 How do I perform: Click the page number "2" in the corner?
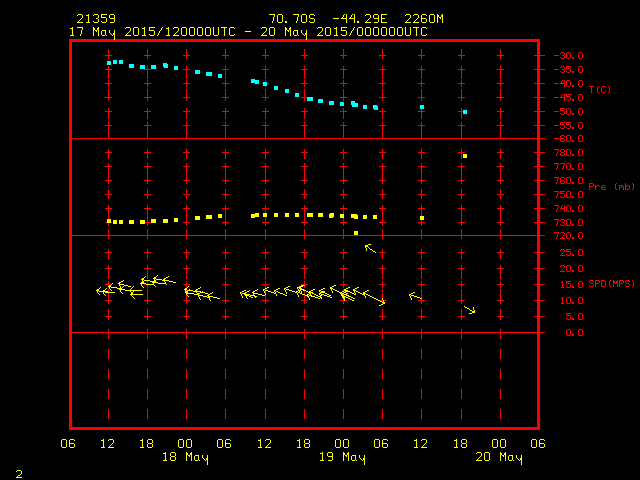pyautogui.click(x=19, y=474)
